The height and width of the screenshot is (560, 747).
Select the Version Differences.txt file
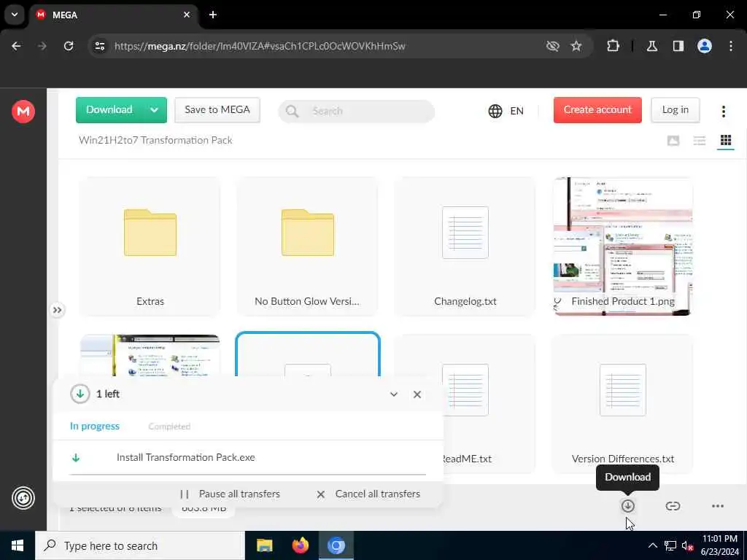coord(623,404)
